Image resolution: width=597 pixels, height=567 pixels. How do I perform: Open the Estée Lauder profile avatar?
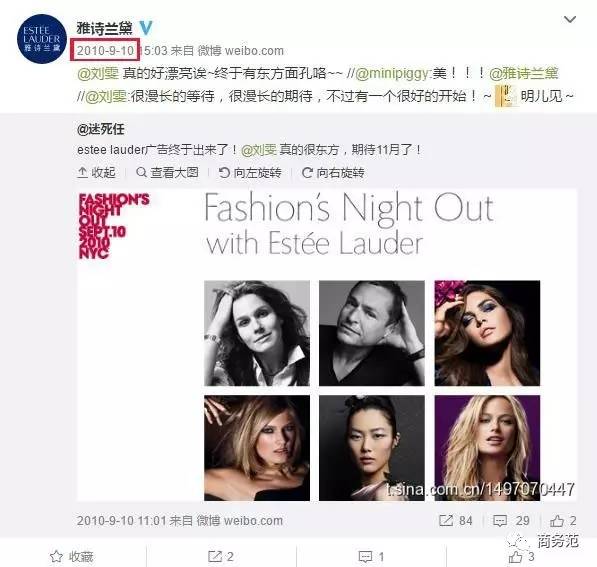coord(42,38)
